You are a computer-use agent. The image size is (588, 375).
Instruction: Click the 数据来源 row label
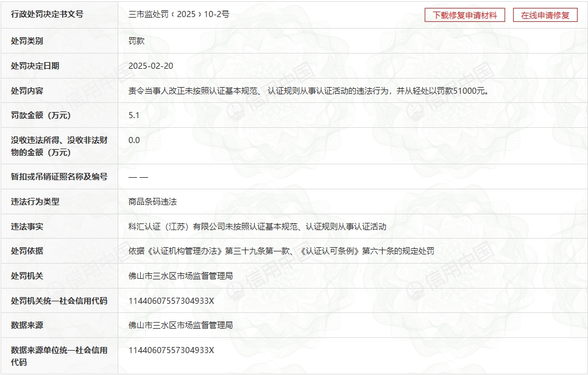pos(27,325)
